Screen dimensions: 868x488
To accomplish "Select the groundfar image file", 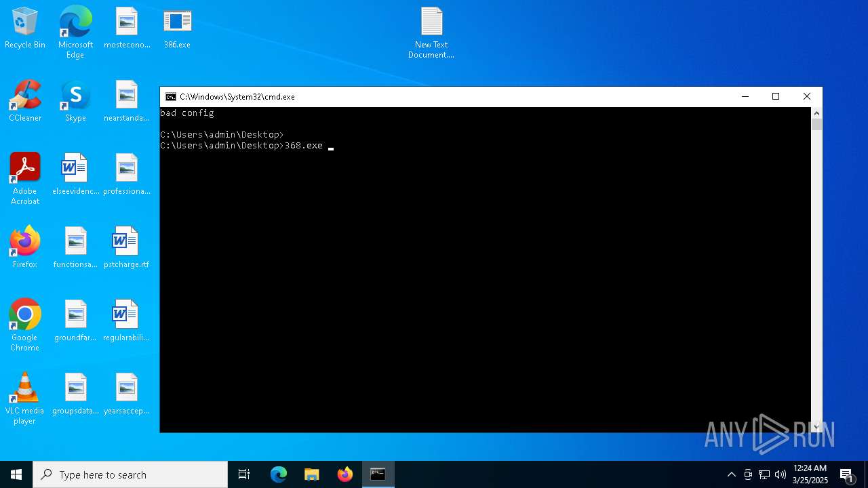I will coord(75,321).
